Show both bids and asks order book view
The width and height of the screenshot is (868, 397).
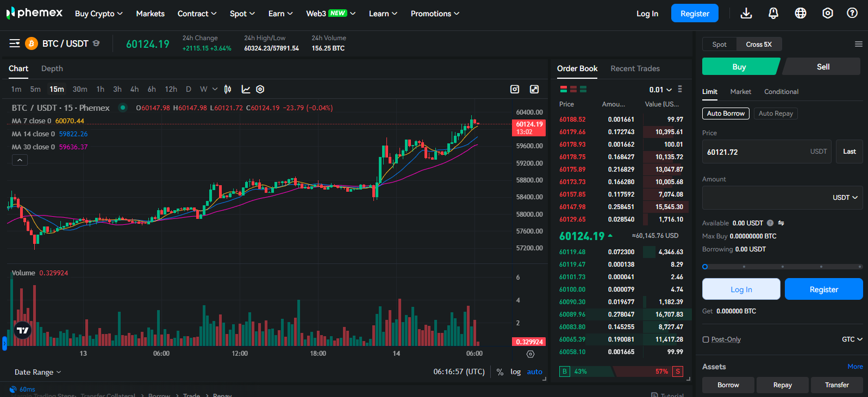[564, 89]
